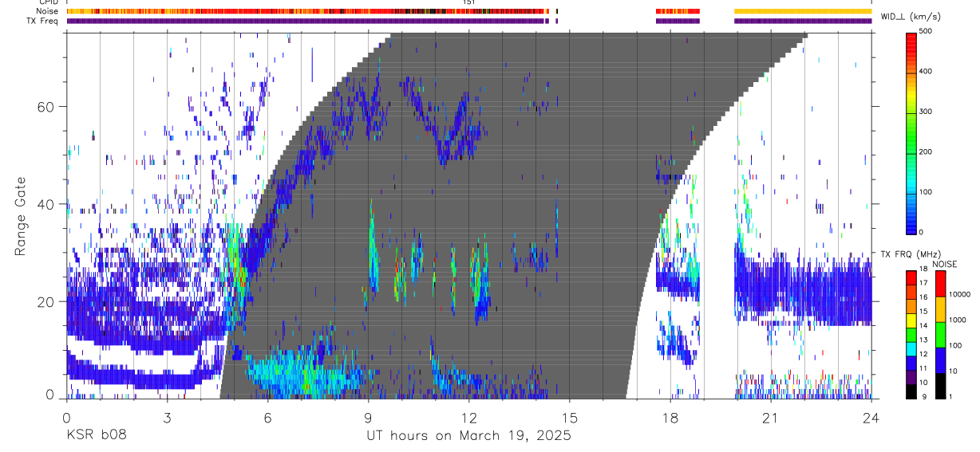Click the '300' tick on WID scale
The height and width of the screenshot is (452, 980).
(x=926, y=112)
